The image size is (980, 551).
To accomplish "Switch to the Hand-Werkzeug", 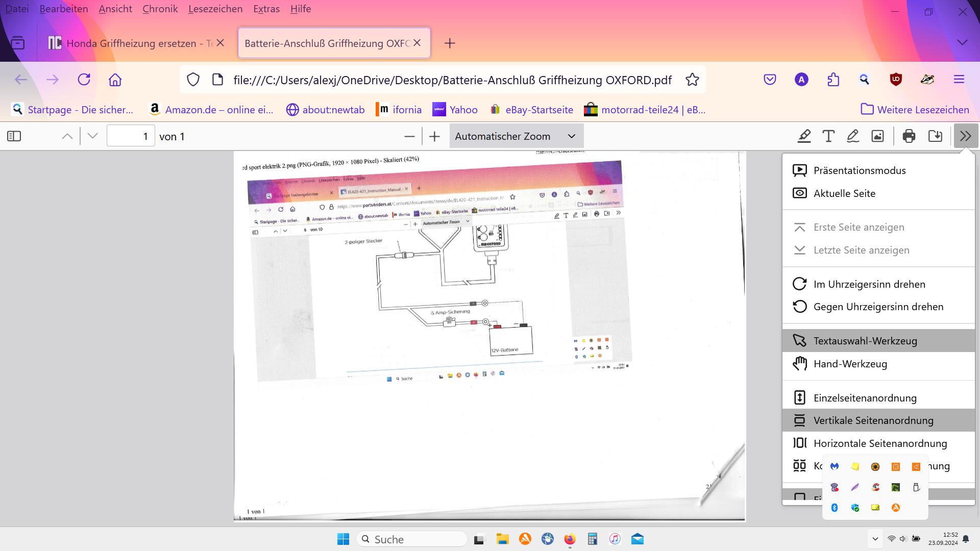I will click(878, 364).
